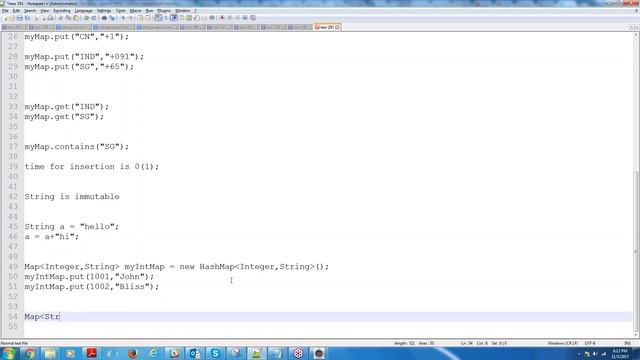Open Firefox from the taskbar
640x360 pixels.
tap(133, 353)
